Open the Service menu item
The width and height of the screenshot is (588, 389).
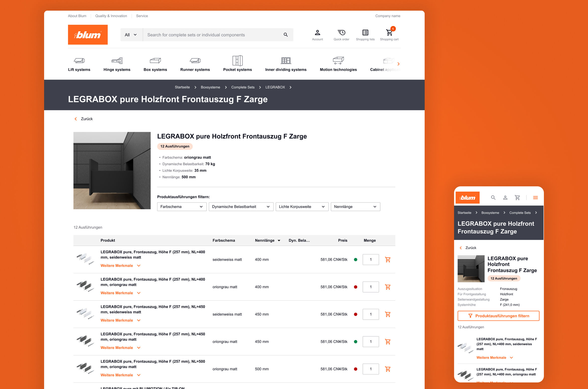click(x=142, y=16)
